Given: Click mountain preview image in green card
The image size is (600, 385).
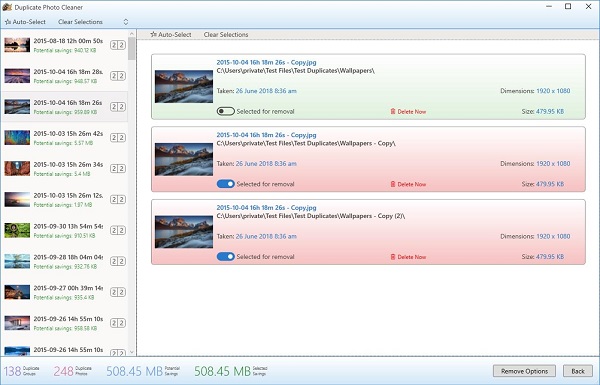Looking at the screenshot, I should point(184,86).
